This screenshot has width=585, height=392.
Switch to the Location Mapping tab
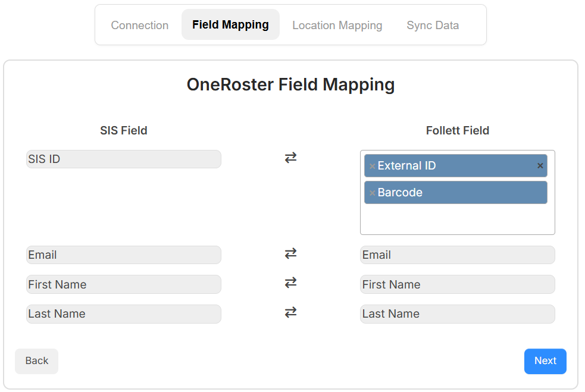point(337,25)
